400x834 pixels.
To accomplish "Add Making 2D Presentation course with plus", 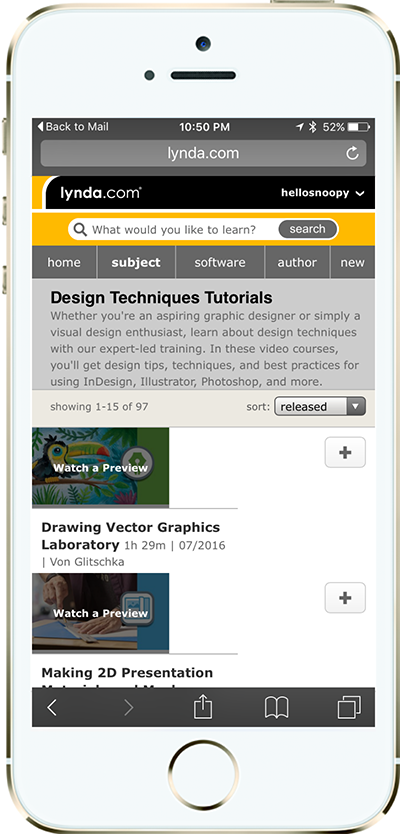I will (x=345, y=598).
